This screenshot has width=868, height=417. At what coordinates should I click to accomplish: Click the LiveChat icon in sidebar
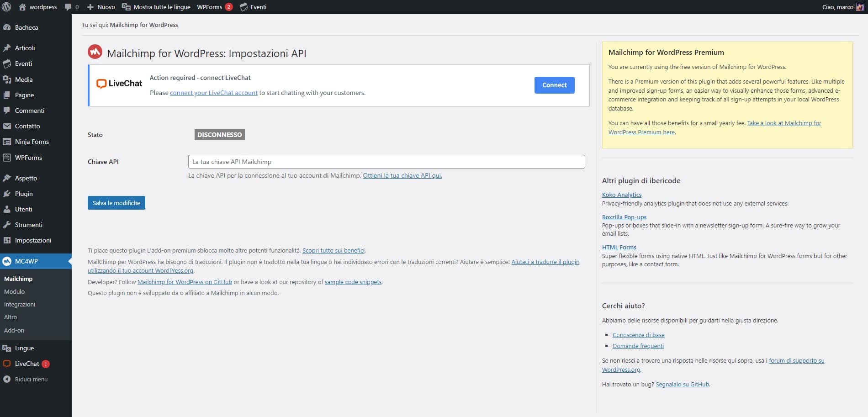[7, 364]
